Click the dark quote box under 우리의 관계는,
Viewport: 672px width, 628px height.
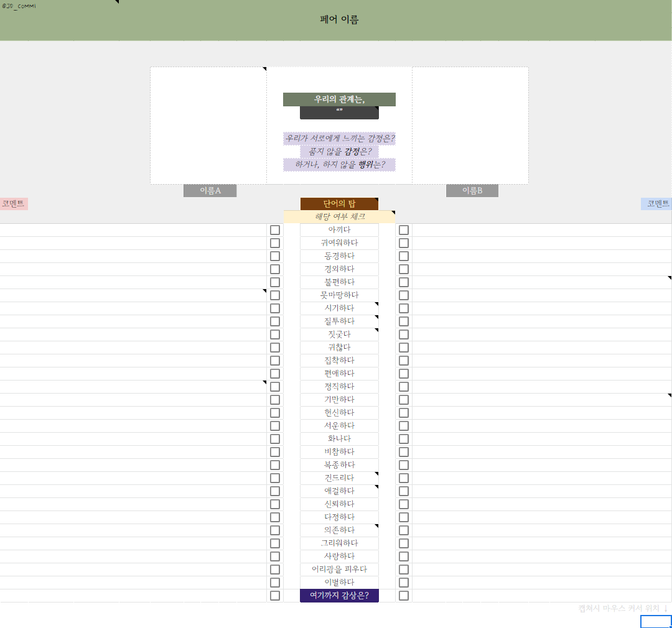point(339,112)
